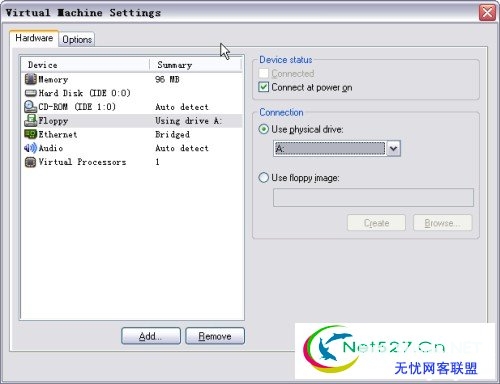Screen dimensions: 500x384
Task: Switch to the Hardware tab
Action: 34,38
